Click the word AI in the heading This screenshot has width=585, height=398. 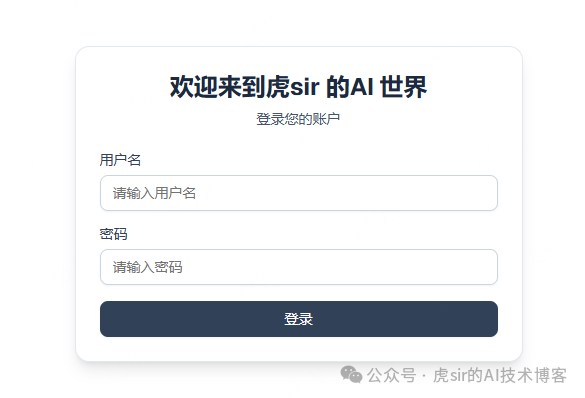pyautogui.click(x=362, y=87)
